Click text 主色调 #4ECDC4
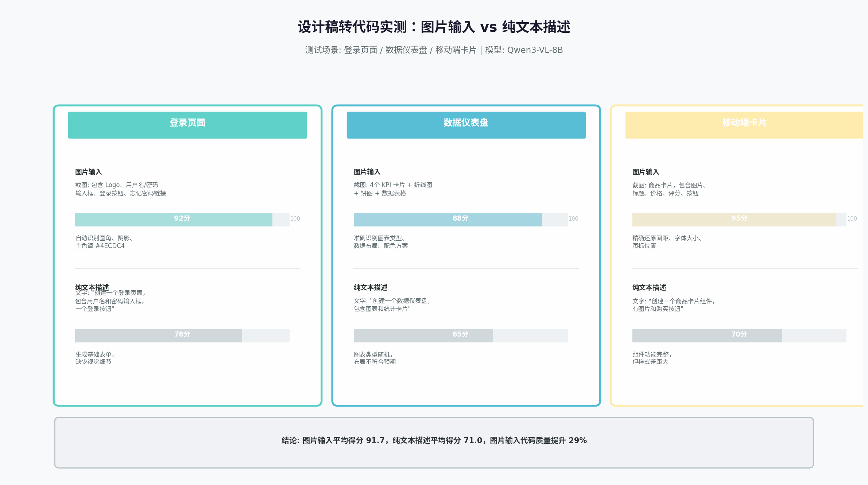This screenshot has height=485, width=868. pos(100,246)
